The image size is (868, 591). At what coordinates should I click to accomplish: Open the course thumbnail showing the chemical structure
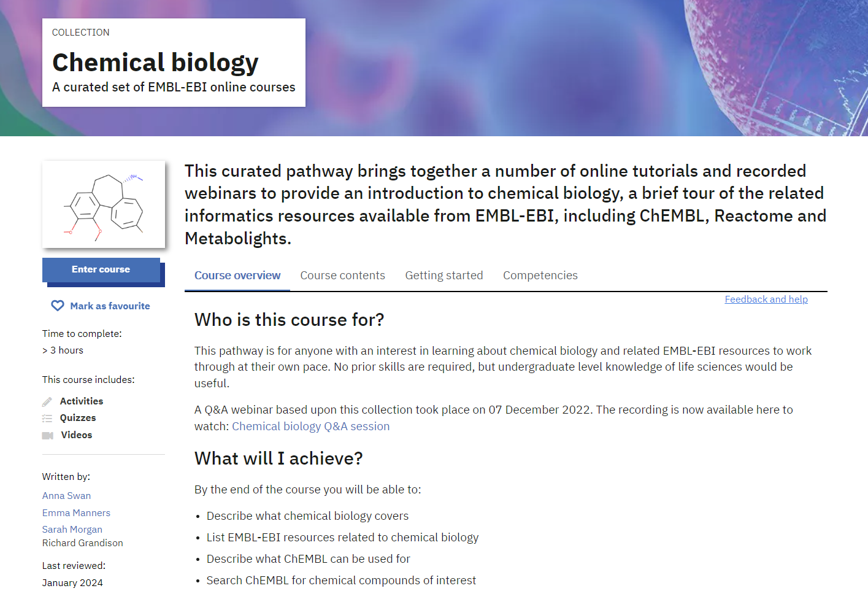[103, 204]
